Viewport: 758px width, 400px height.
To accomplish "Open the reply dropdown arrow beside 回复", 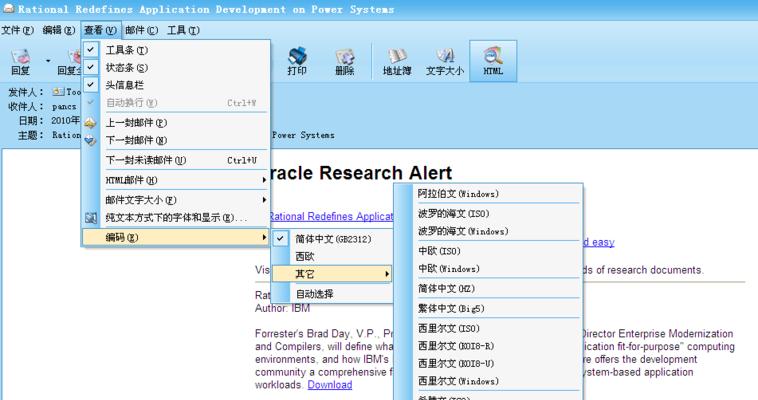I will click(x=48, y=61).
